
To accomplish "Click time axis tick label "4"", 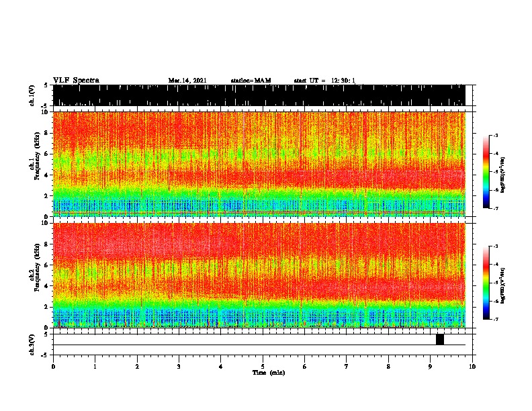I will point(220,367).
